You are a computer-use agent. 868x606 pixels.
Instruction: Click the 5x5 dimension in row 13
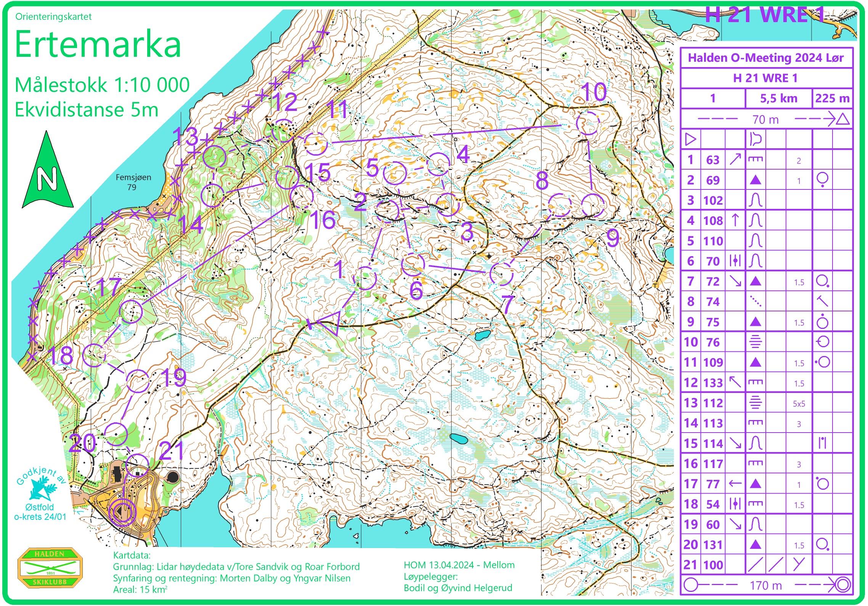[799, 403]
